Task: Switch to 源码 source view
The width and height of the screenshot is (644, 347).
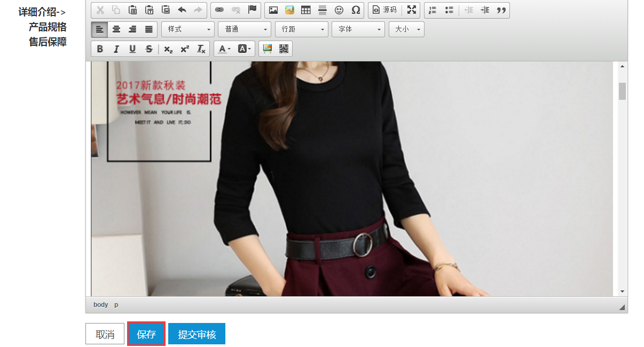Action: [384, 10]
